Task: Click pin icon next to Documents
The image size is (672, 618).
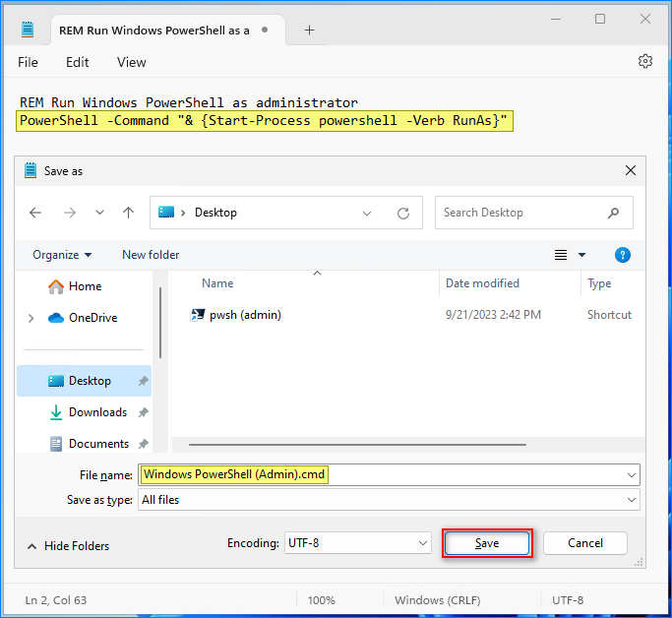Action: (143, 444)
